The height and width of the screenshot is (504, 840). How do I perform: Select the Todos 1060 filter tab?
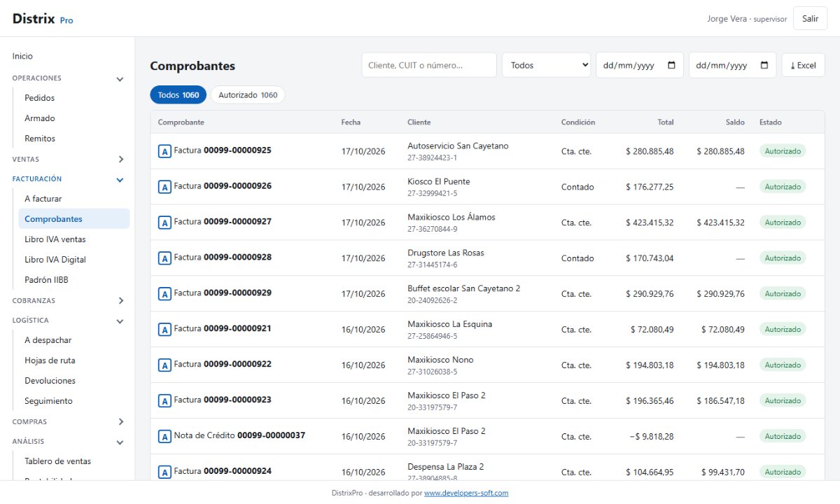(178, 95)
